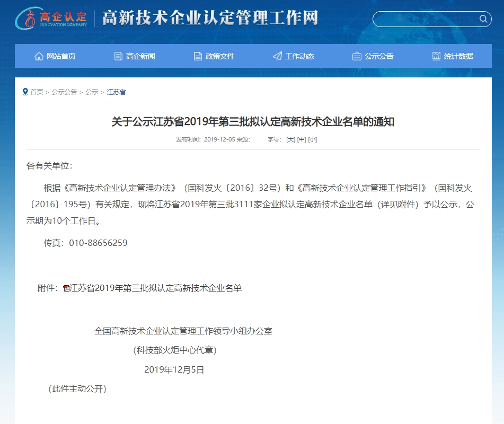The width and height of the screenshot is (504, 424).
Task: Click the location pin icon in breadcrumb
Action: coord(25,92)
